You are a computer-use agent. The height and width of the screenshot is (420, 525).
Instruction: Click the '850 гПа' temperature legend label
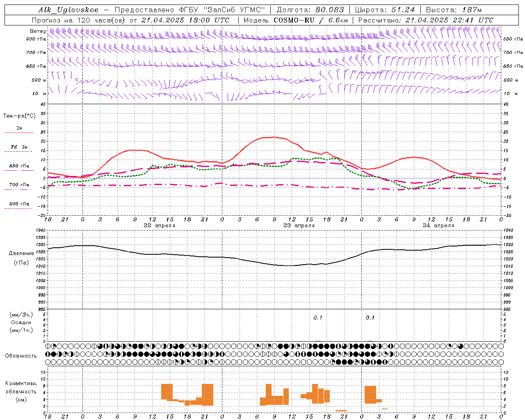(x=19, y=166)
